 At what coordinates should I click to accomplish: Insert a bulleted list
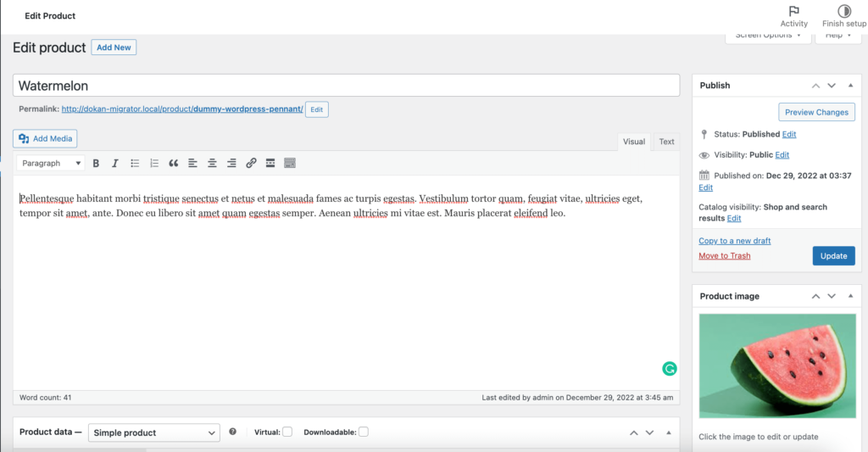coord(135,164)
